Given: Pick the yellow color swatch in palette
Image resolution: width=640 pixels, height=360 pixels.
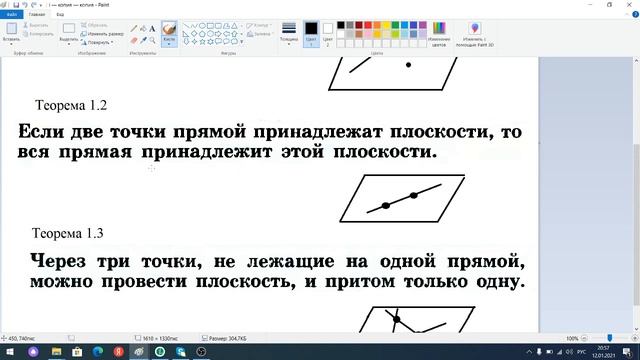Looking at the screenshot, I should (x=386, y=25).
